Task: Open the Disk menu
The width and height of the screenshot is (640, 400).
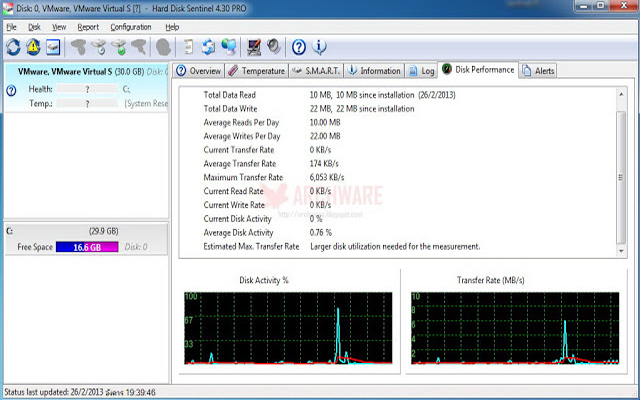Action: pos(34,27)
